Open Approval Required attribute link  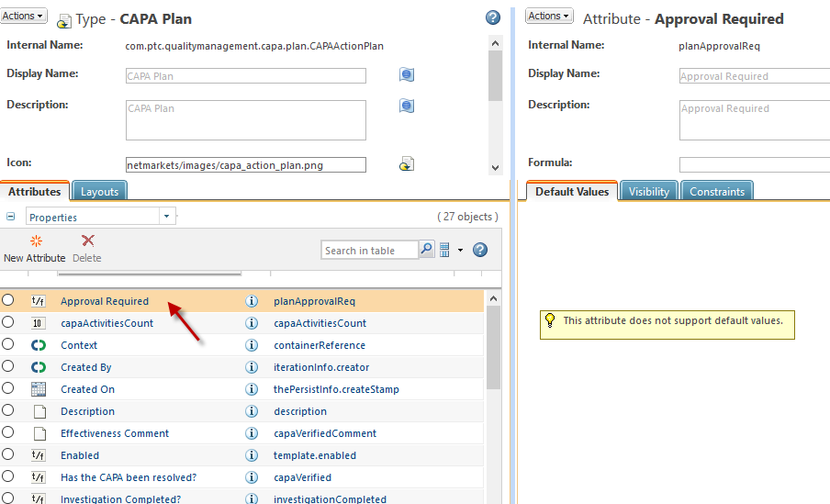tap(105, 301)
